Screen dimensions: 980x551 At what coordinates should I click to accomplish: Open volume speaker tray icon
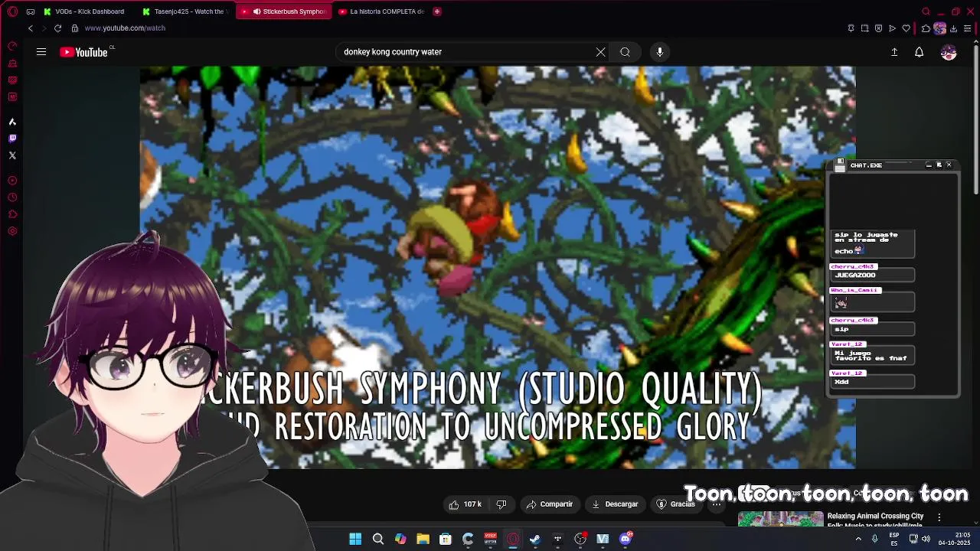(926, 539)
